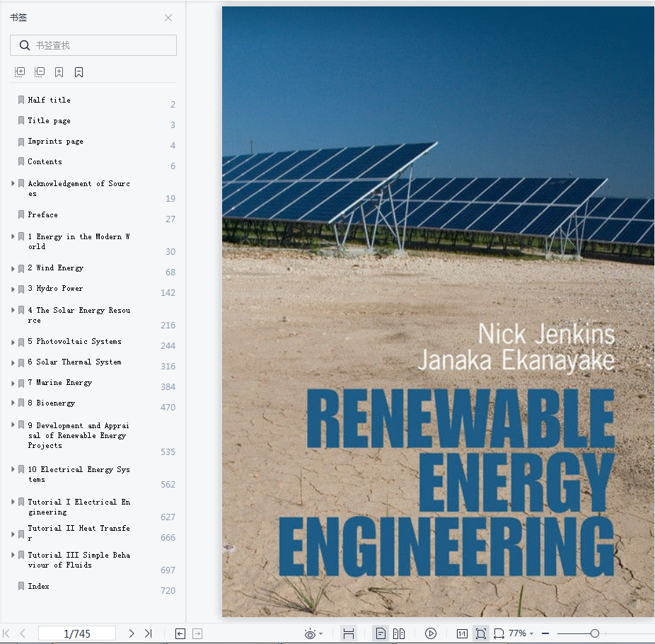Open the Contents bookmark
This screenshot has height=644, width=655.
pyautogui.click(x=45, y=162)
